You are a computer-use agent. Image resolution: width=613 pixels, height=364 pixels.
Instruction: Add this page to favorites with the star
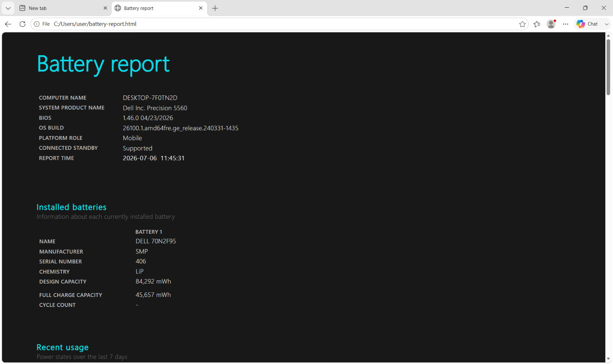click(522, 24)
